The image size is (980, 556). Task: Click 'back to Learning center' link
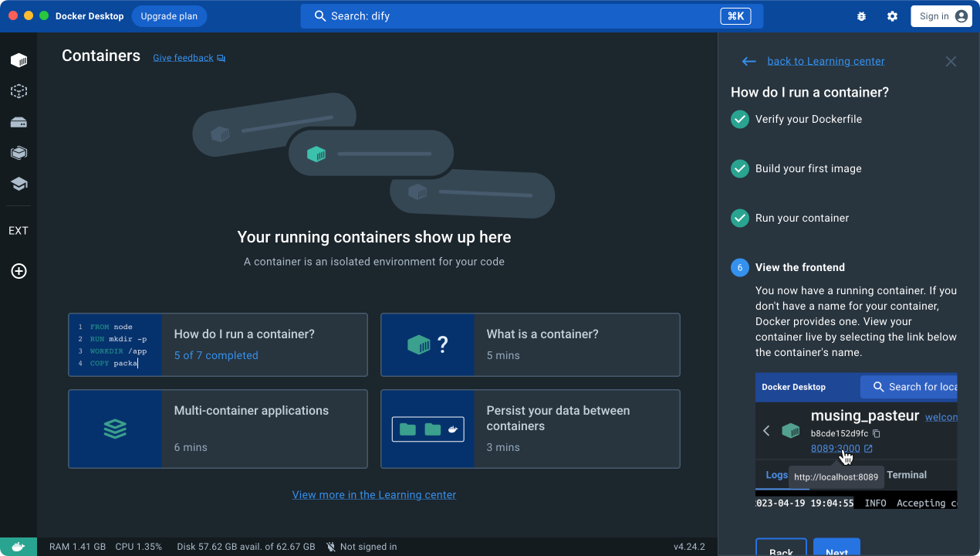[x=826, y=61]
